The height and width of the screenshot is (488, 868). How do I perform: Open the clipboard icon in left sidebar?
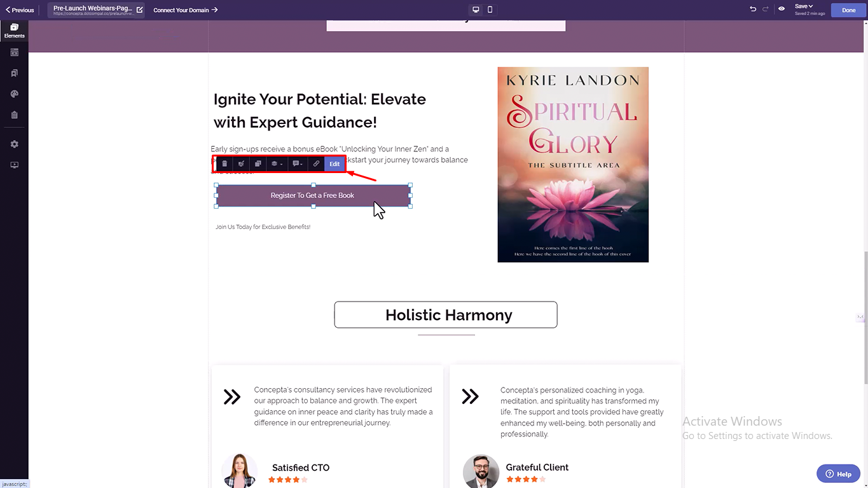(14, 115)
